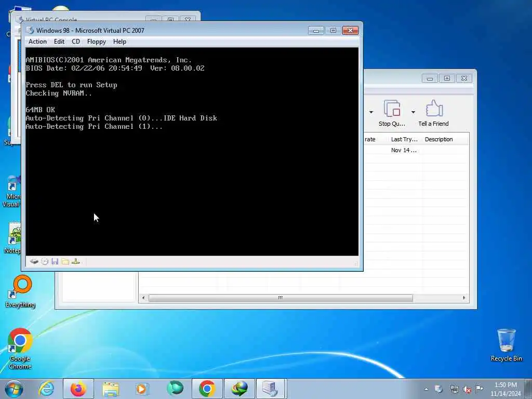Open Windows Media Player from taskbar
Screen dimensions: 532x399
(x=142, y=389)
